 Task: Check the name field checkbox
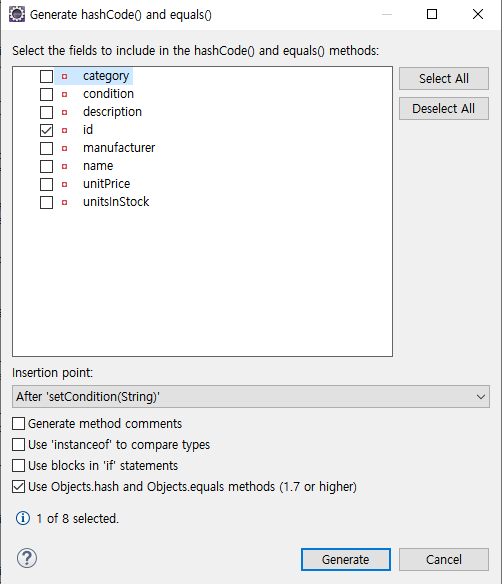(47, 166)
